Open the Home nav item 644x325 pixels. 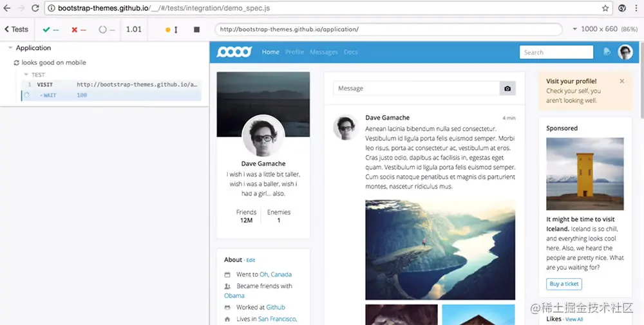270,52
